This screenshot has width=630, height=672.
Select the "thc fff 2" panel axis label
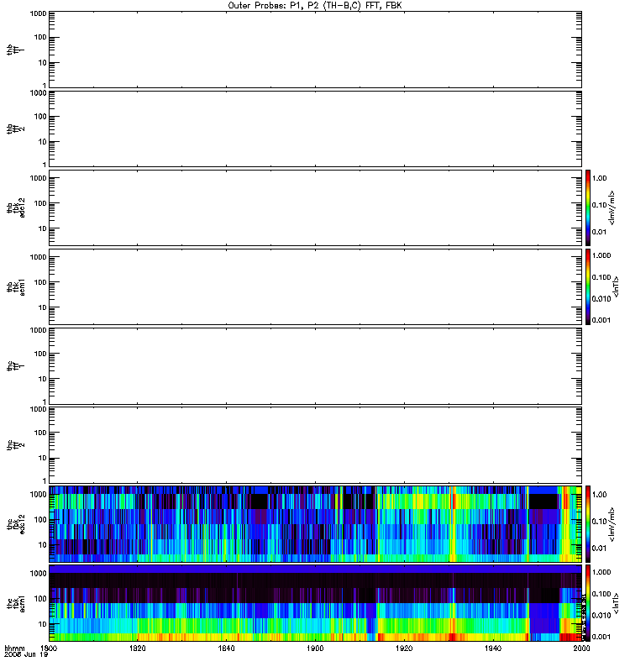[x=15, y=445]
